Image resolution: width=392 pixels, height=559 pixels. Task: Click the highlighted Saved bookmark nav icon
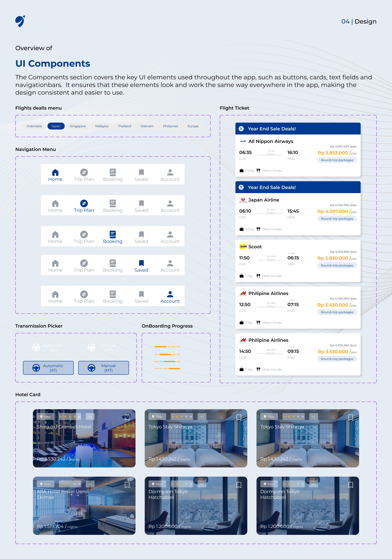click(x=141, y=263)
